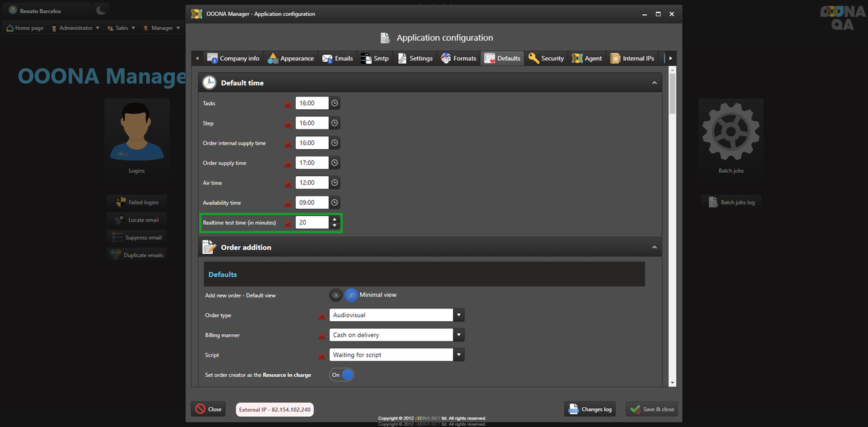
Task: Open the Changes log button
Action: pyautogui.click(x=589, y=409)
